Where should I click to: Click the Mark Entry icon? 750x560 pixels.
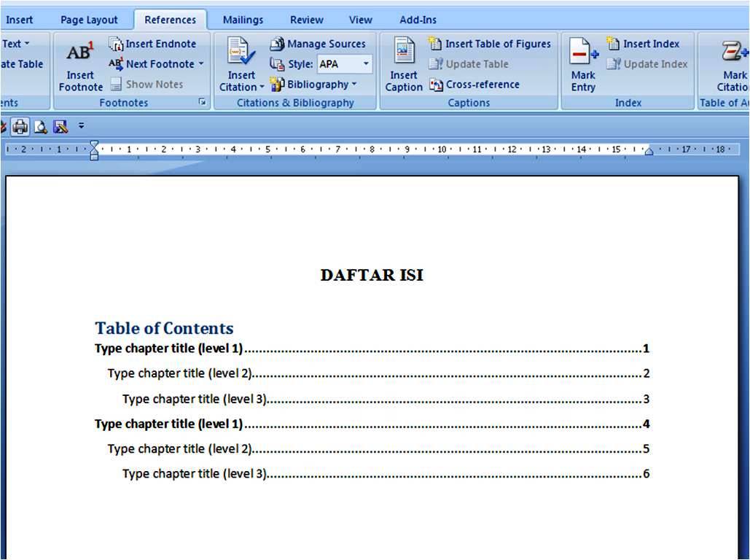pyautogui.click(x=584, y=52)
